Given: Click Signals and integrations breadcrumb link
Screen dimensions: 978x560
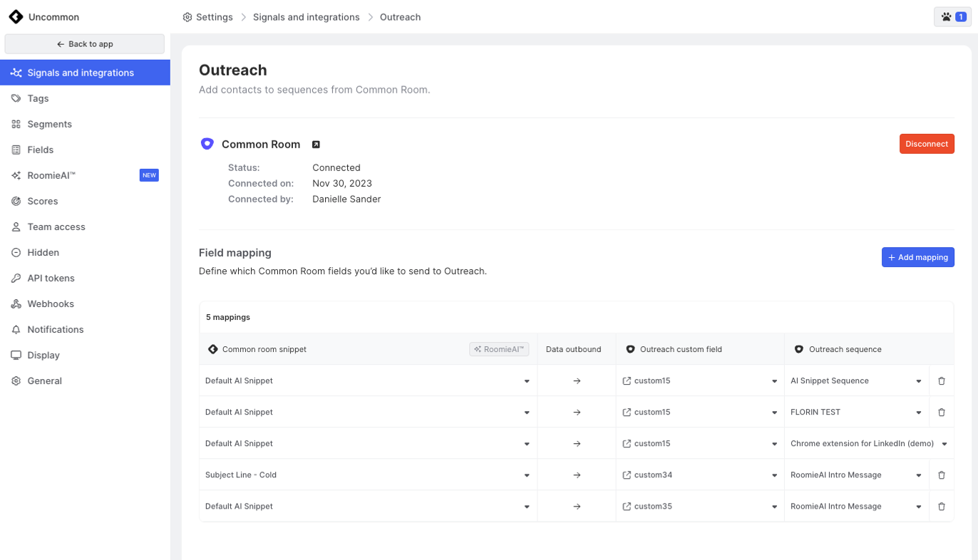Looking at the screenshot, I should [x=306, y=17].
